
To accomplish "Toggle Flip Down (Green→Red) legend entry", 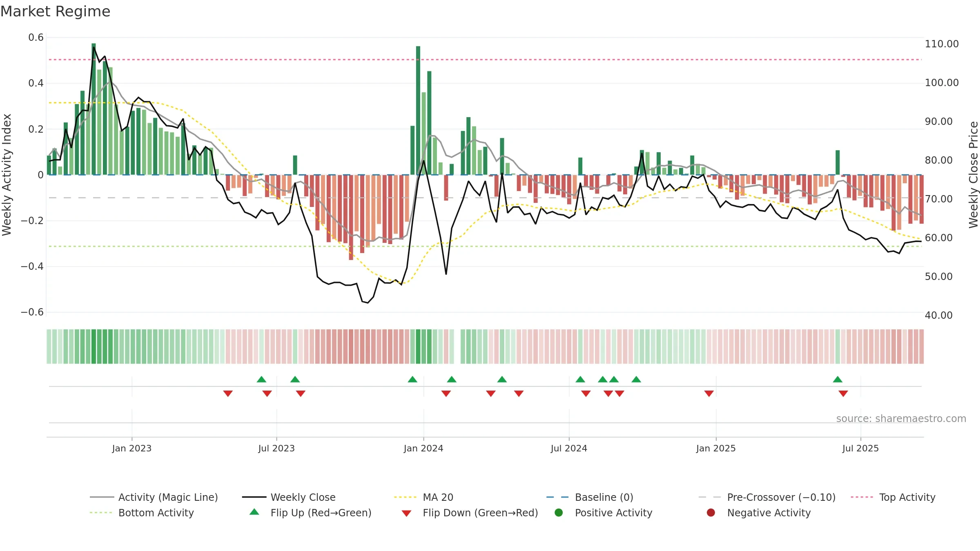I will (470, 513).
